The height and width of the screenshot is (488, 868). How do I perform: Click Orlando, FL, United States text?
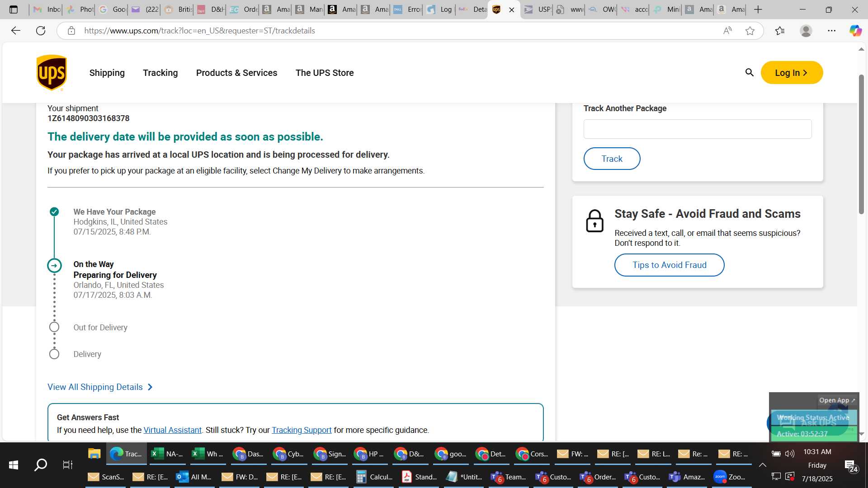point(118,285)
